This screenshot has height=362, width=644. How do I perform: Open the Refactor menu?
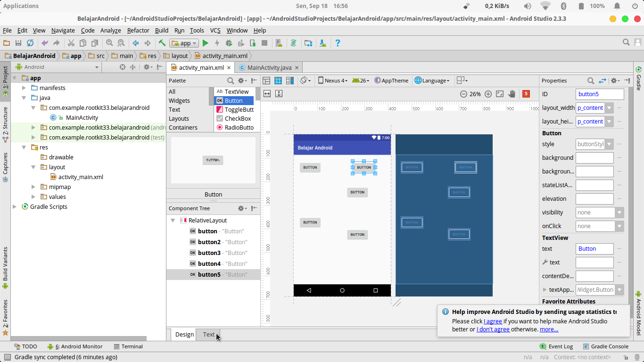point(138,30)
